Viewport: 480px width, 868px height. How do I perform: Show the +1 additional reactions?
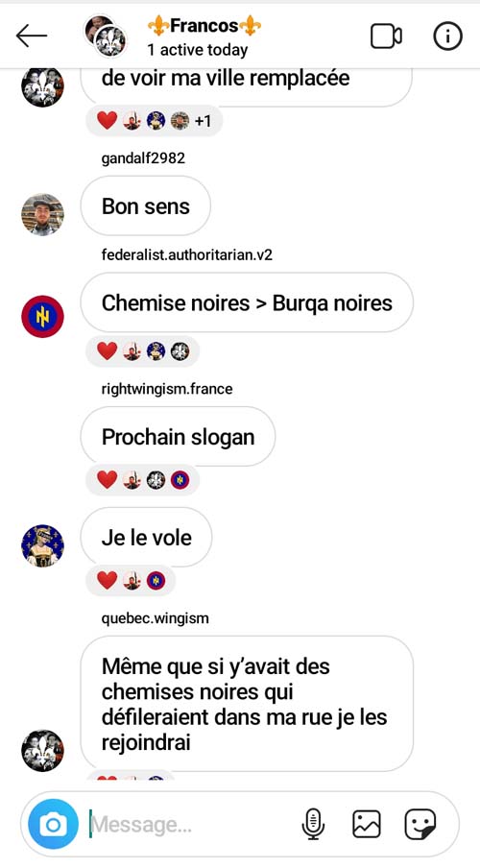[204, 121]
